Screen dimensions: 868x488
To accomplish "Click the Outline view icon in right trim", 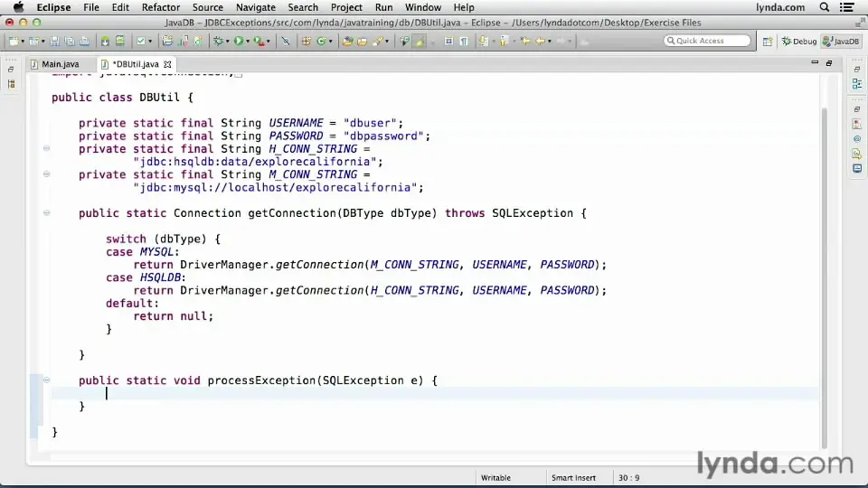I will (857, 84).
